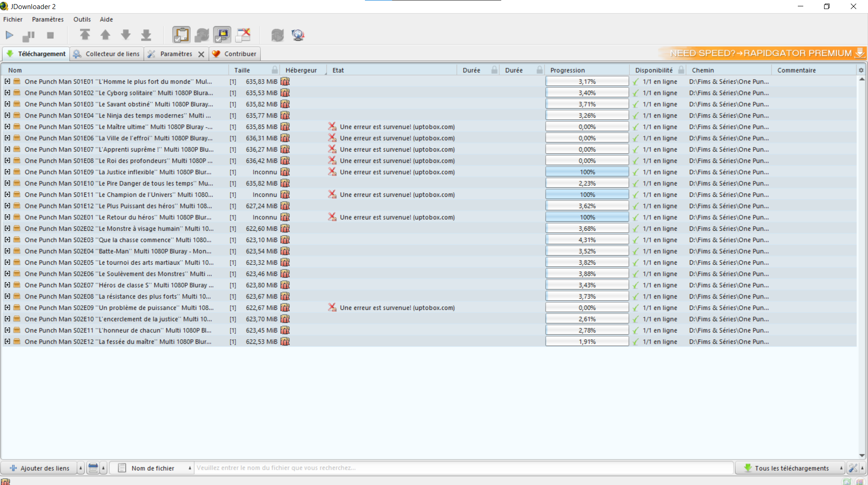Click the reconnect now toolbar icon
Image resolution: width=868 pixels, height=485 pixels.
pos(278,35)
